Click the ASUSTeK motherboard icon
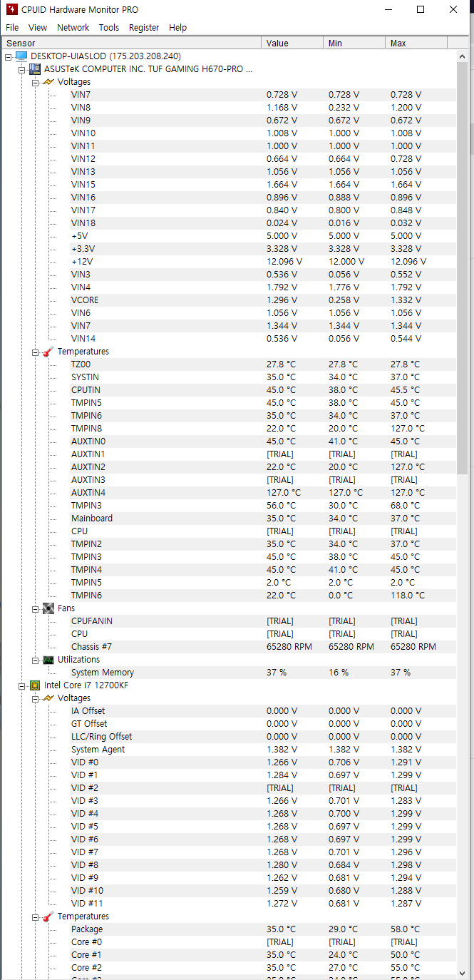The height and width of the screenshot is (980, 474). (34, 69)
